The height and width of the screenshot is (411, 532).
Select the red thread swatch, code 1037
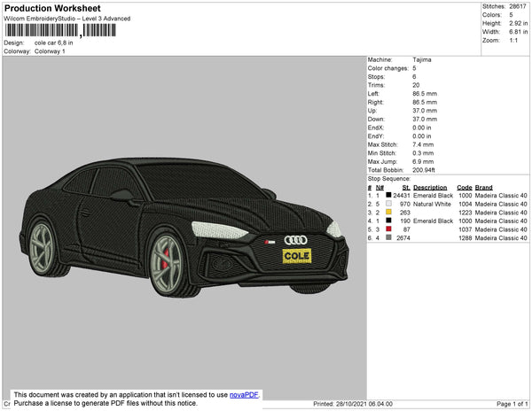tap(388, 229)
